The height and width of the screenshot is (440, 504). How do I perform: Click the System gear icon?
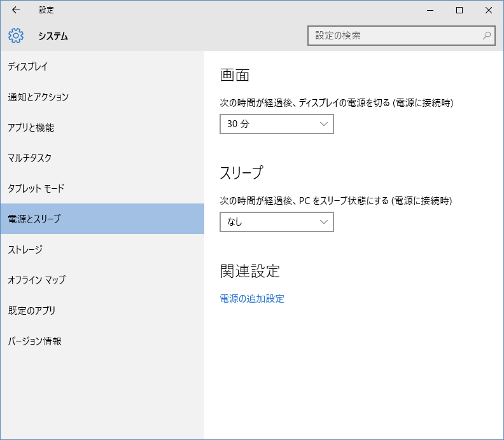click(x=17, y=36)
